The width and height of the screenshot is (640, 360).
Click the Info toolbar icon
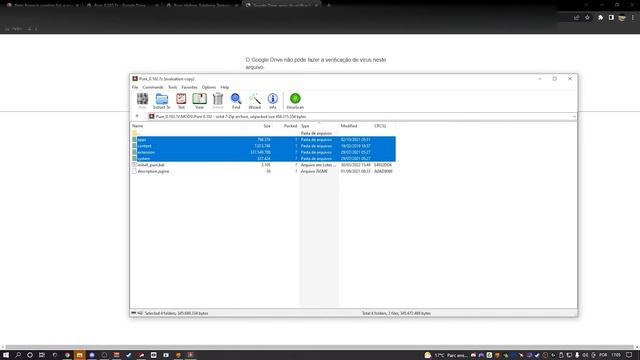273,101
